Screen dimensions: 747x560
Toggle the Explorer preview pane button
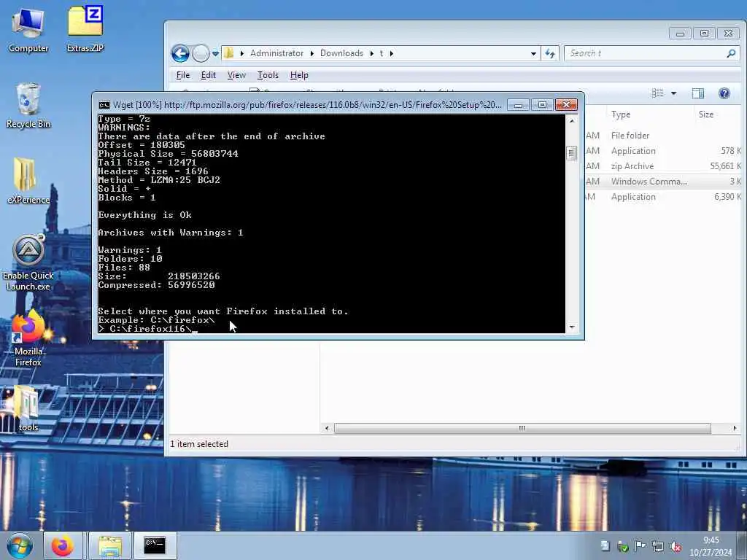(x=698, y=93)
